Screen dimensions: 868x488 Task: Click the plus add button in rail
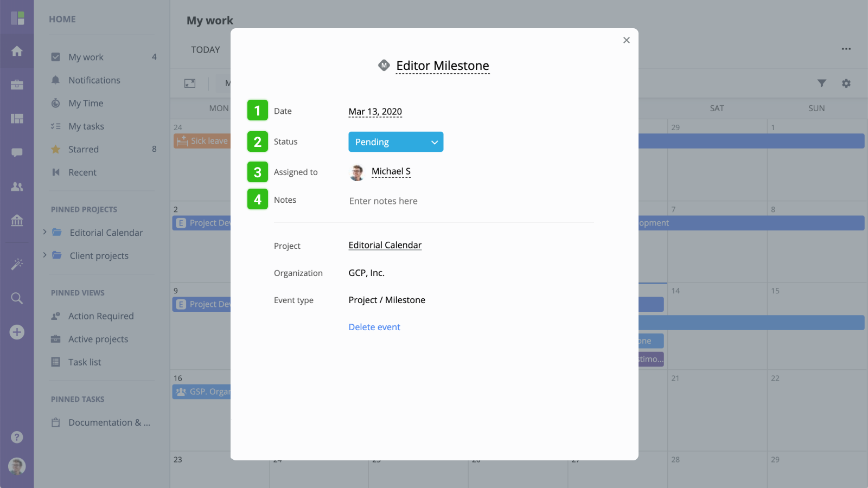[17, 332]
